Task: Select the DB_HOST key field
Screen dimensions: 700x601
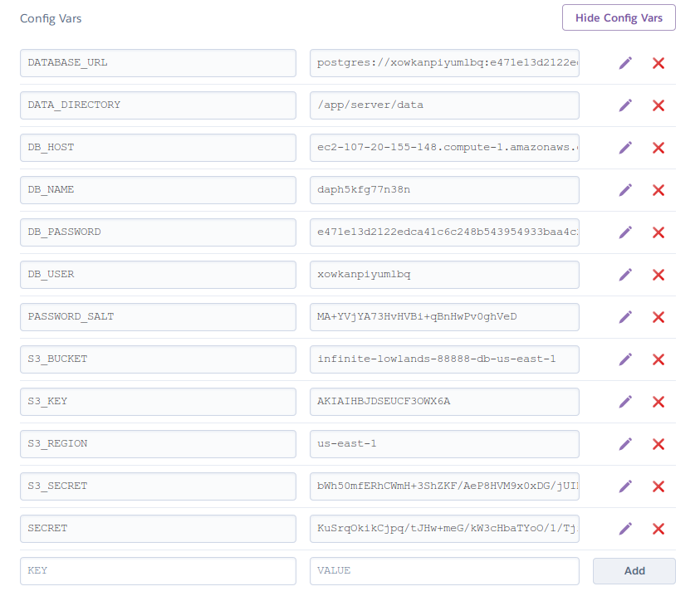Action: coord(158,148)
